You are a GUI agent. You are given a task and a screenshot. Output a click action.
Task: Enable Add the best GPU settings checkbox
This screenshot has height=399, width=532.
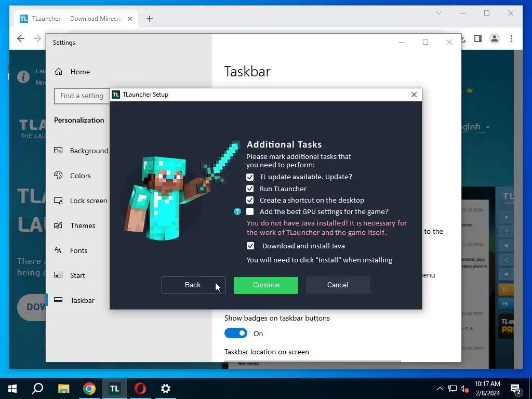(x=250, y=212)
